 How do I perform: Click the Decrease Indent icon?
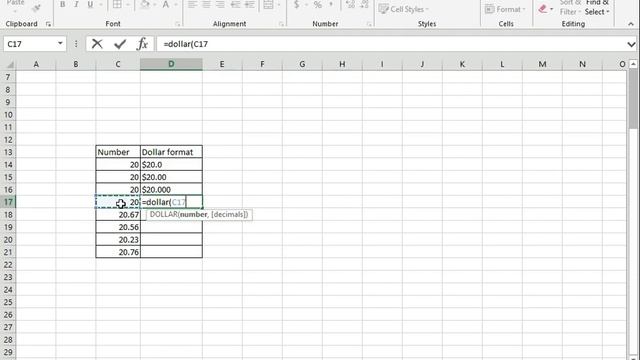click(236, 4)
